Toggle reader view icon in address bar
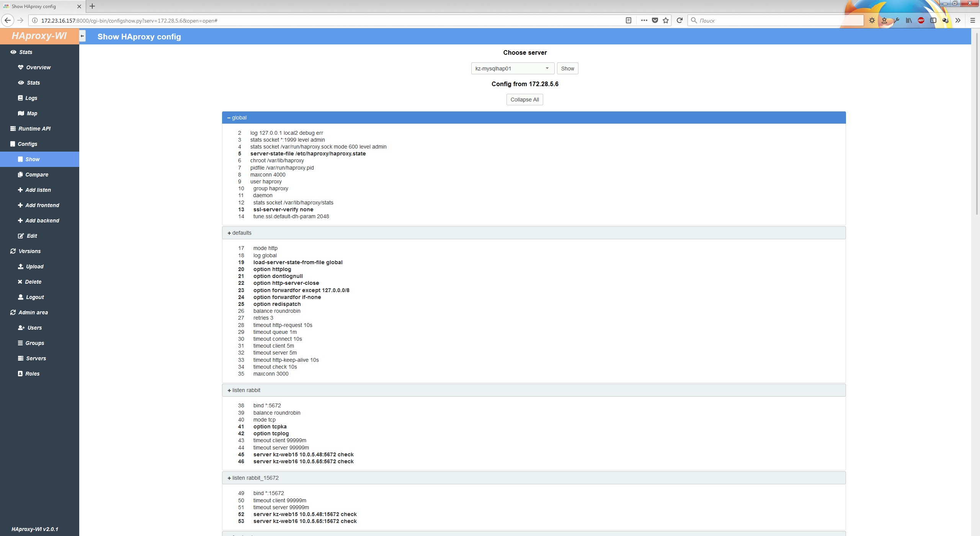980x536 pixels. tap(628, 20)
